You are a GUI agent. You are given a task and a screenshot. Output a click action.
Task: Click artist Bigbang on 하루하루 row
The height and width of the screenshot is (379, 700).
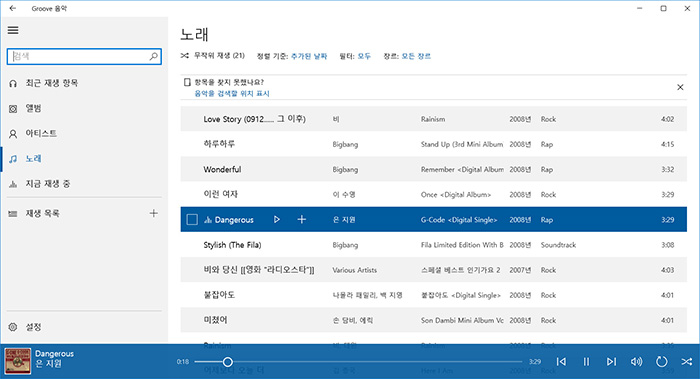(x=345, y=144)
